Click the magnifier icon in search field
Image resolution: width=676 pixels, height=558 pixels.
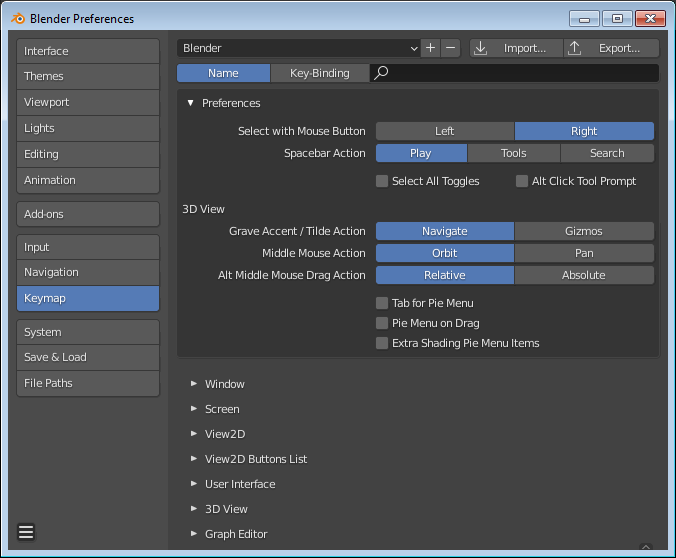381,73
